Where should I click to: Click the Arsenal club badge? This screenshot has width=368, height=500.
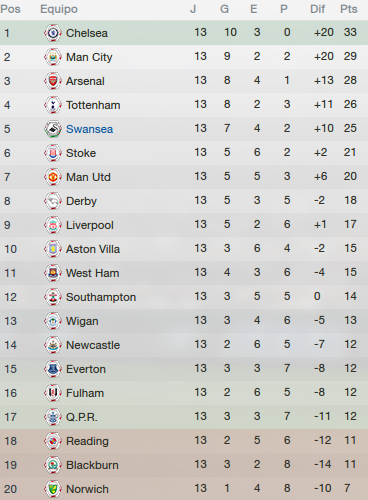pos(53,81)
